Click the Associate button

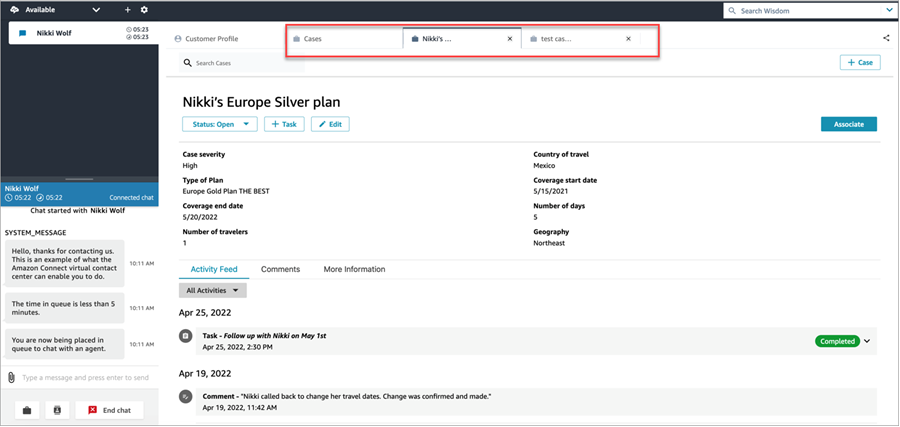(848, 124)
